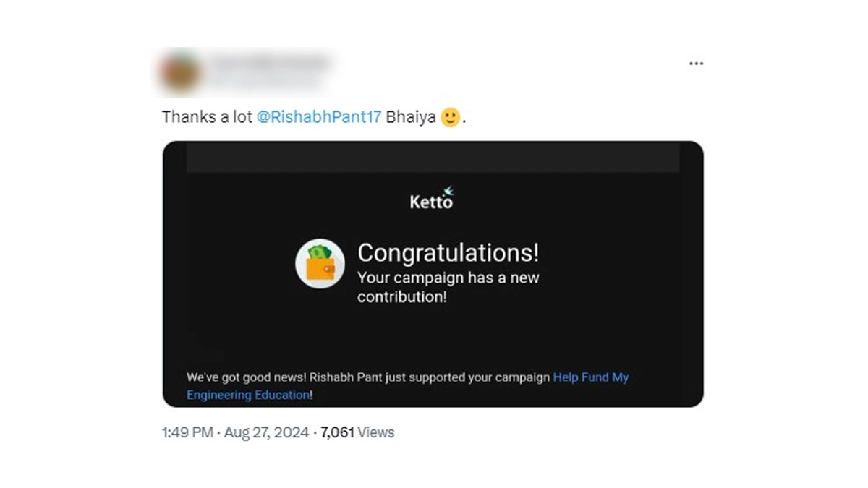868x488 pixels.
Task: Click the blurred account display name
Action: pos(268,64)
